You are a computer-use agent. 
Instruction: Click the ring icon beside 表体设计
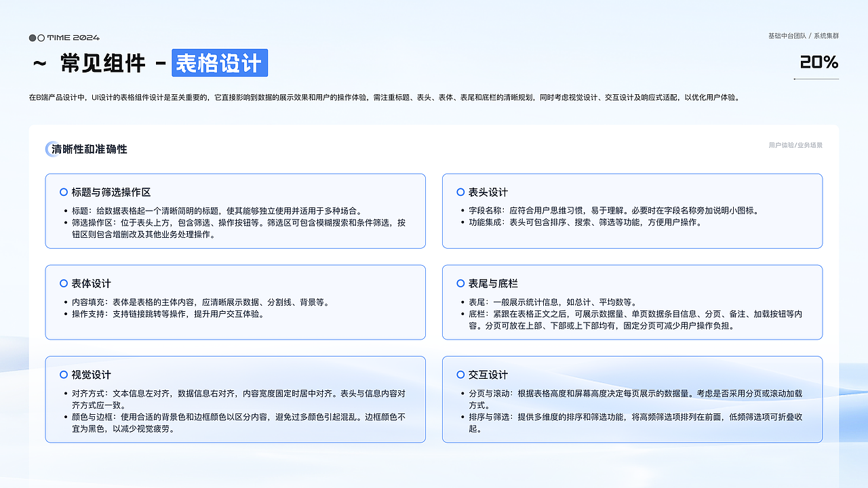coord(64,283)
